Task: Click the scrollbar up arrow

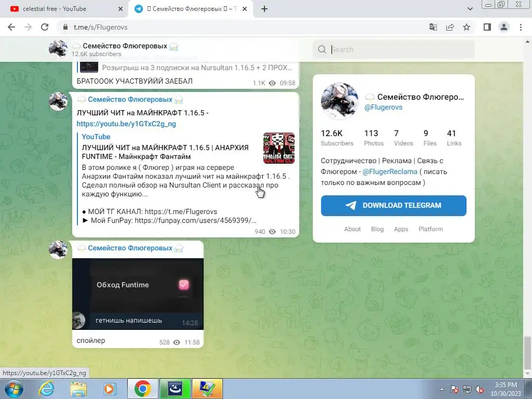Action: click(x=528, y=42)
